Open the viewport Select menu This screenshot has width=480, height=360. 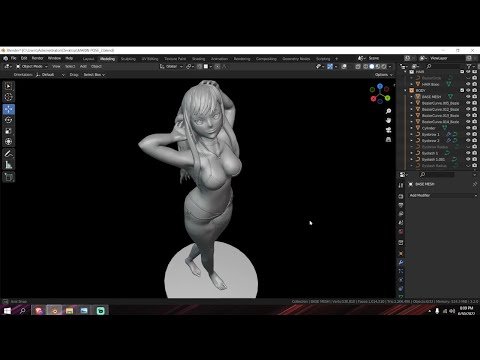70,67
